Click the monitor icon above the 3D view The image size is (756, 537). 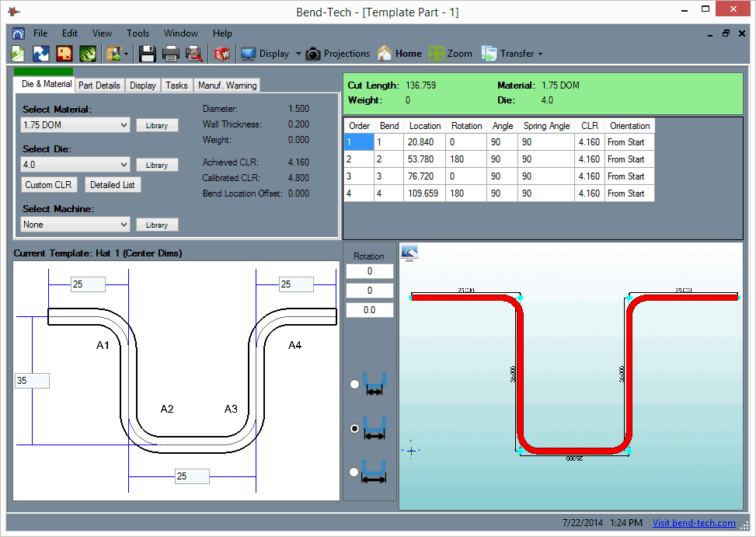click(x=409, y=253)
